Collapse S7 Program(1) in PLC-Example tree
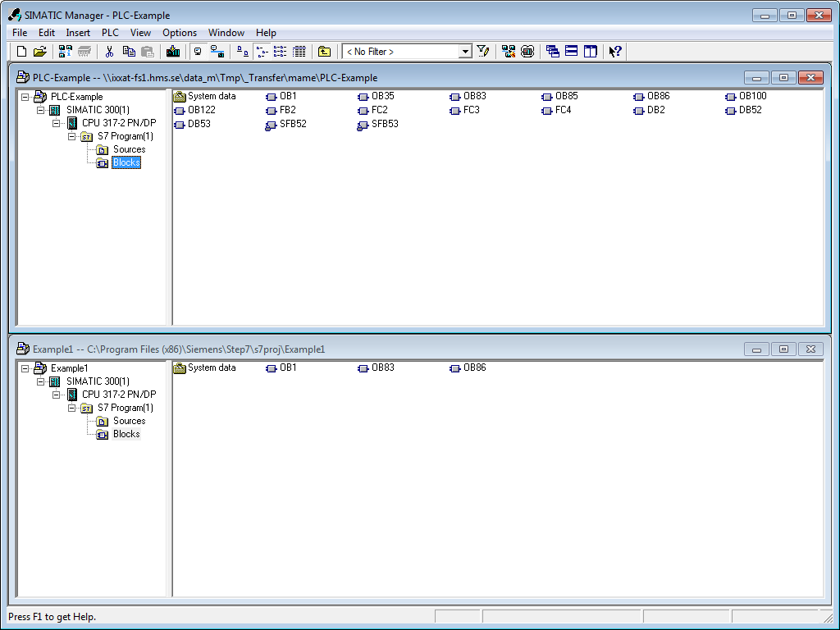Image resolution: width=840 pixels, height=630 pixels. 72,137
